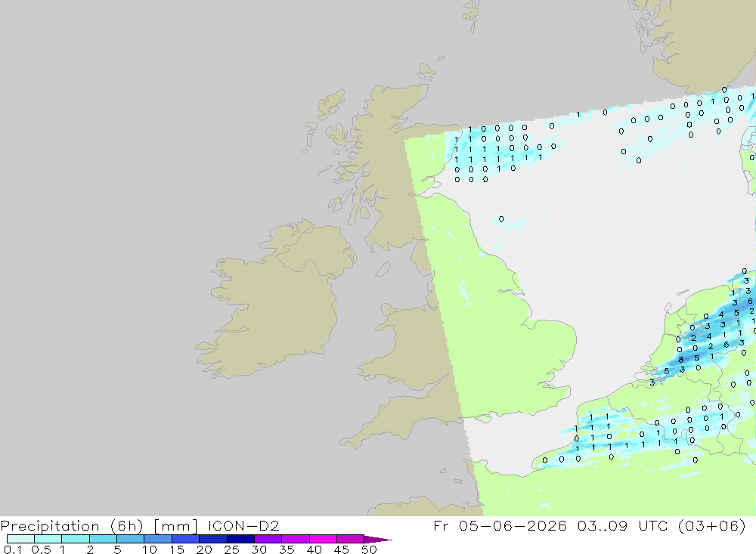Pick the legend swatch between 10 and 15
This screenshot has height=554, width=756.
point(158,539)
